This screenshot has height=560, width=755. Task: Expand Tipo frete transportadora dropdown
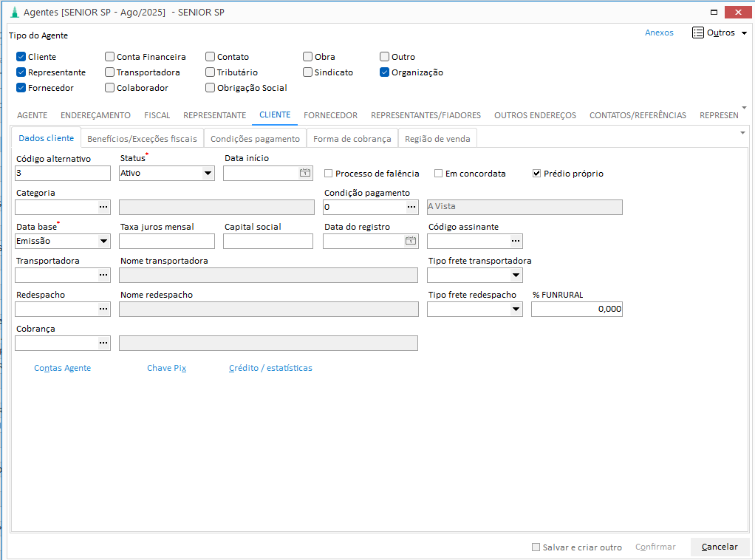[516, 275]
